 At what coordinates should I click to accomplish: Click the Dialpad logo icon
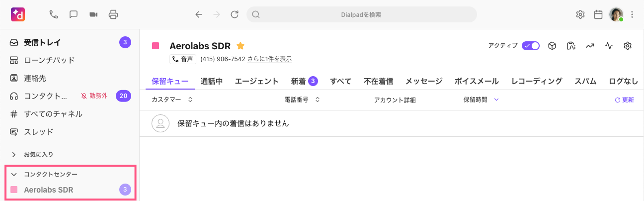[x=18, y=14]
